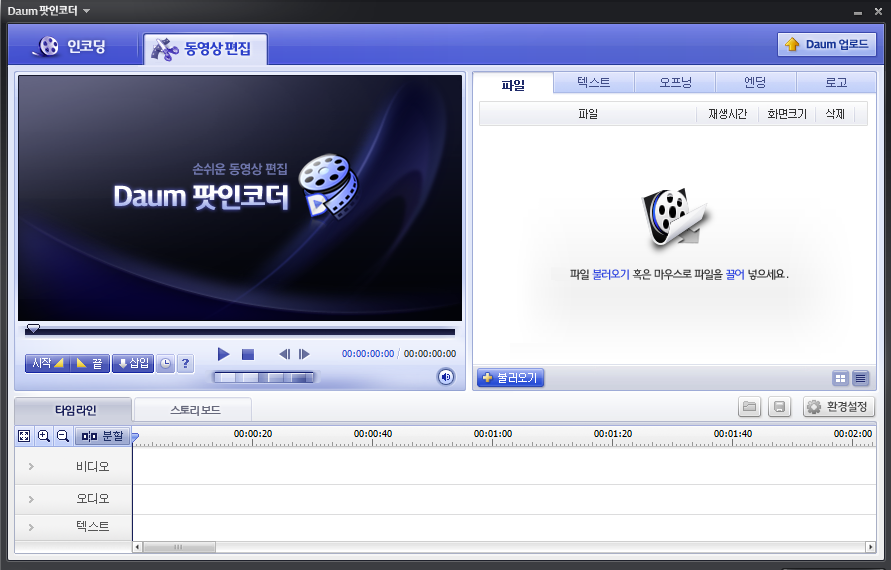The width and height of the screenshot is (891, 570).
Task: Click the 끌어 link in the hint text
Action: 735,274
